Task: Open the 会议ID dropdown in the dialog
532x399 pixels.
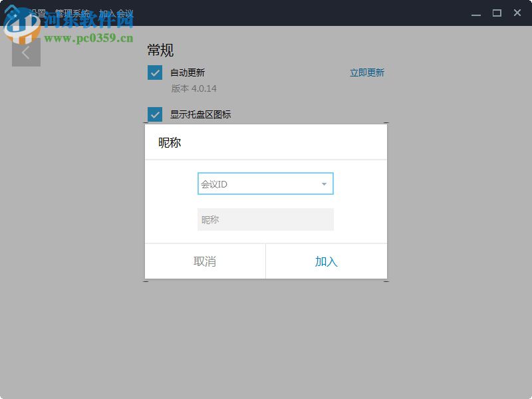Action: 265,184
